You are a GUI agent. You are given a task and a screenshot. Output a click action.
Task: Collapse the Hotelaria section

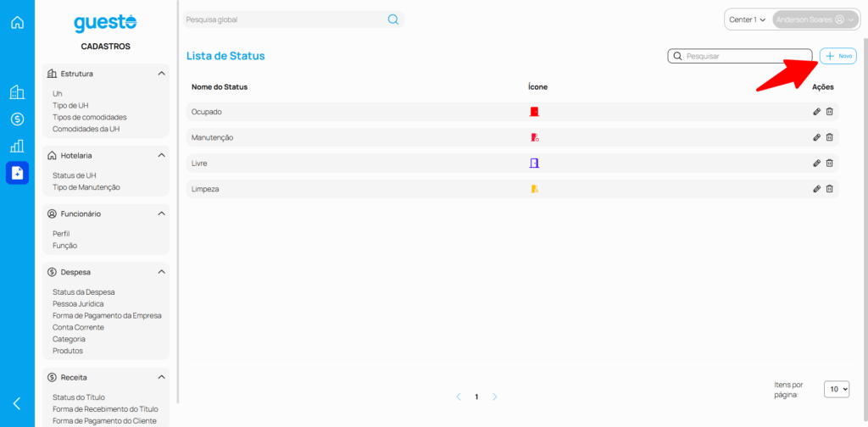pyautogui.click(x=161, y=156)
